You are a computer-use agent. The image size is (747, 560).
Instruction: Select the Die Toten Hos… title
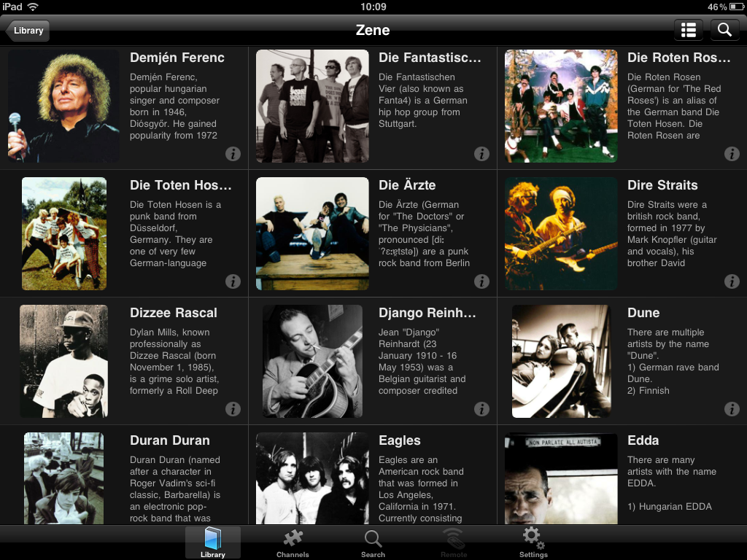coord(181,185)
